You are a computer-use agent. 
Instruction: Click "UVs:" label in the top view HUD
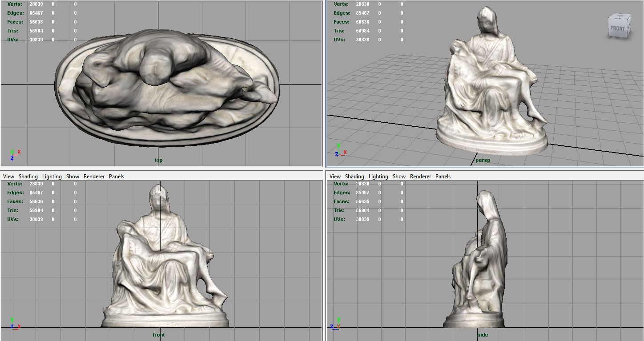point(13,40)
